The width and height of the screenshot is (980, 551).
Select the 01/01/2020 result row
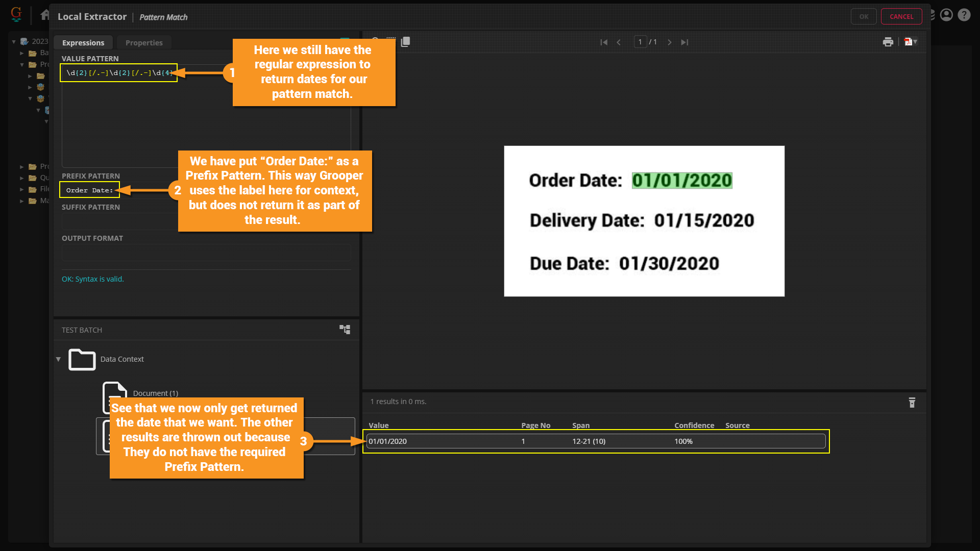pos(595,441)
